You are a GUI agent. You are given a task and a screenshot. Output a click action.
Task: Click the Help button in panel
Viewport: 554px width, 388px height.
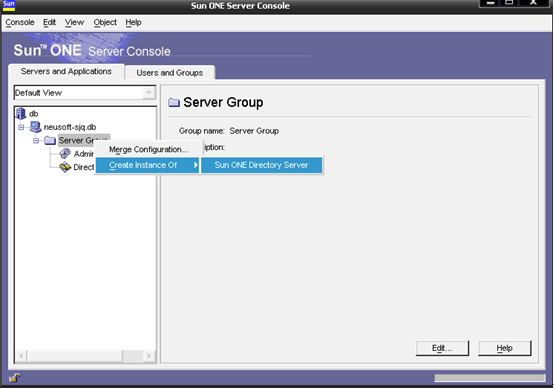[x=505, y=348]
